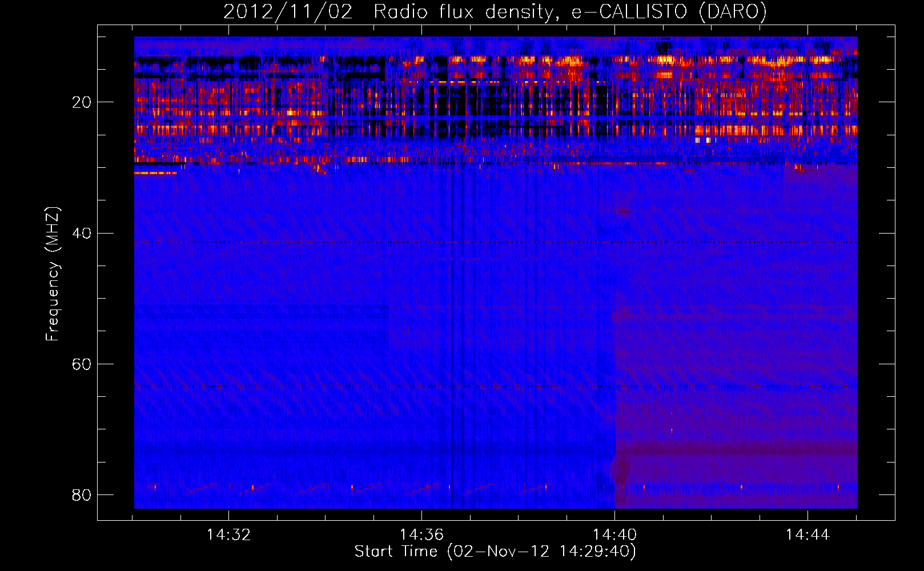Click the time tick label '14:32'

(228, 535)
